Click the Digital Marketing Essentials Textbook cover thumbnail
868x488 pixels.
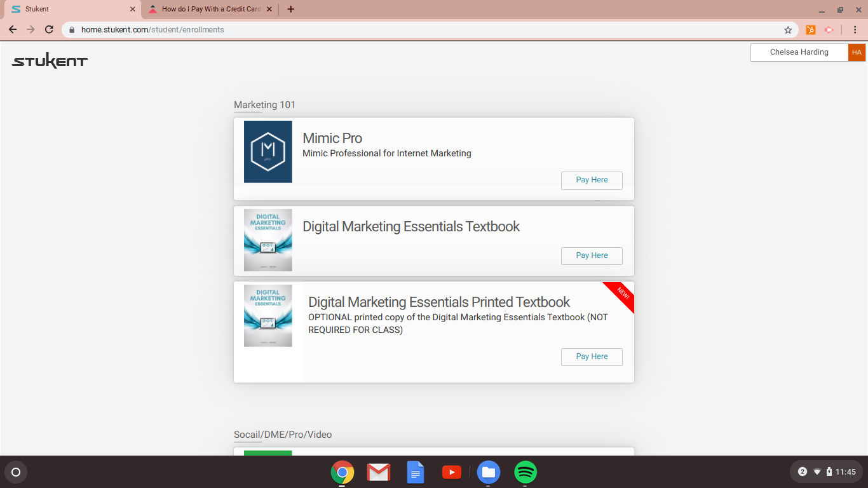(268, 240)
